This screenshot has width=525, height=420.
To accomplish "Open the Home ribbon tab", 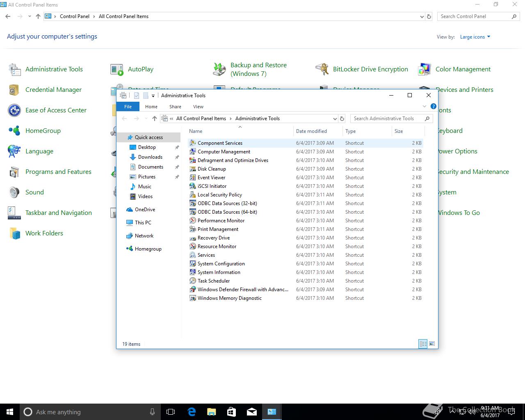I will pos(151,107).
